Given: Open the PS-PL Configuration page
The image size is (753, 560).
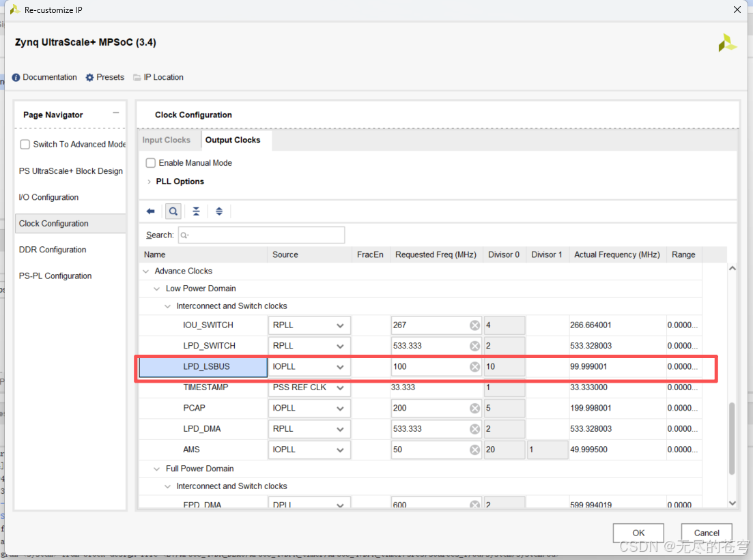Looking at the screenshot, I should click(55, 276).
